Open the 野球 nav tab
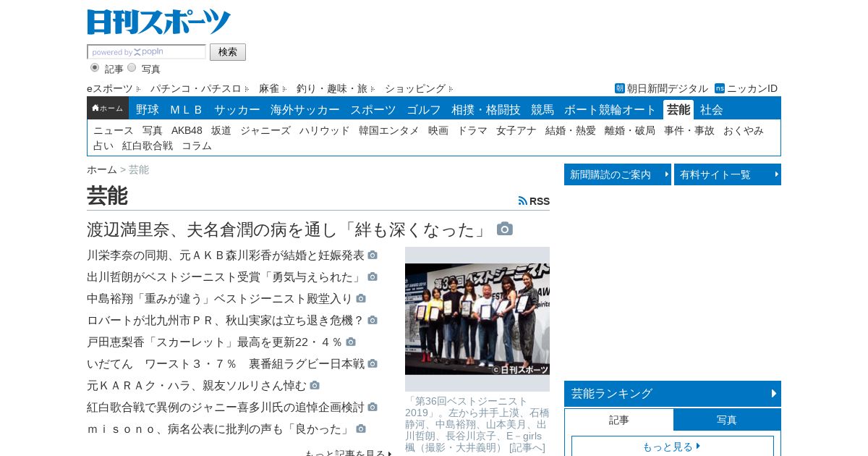The width and height of the screenshot is (868, 456). click(x=148, y=110)
